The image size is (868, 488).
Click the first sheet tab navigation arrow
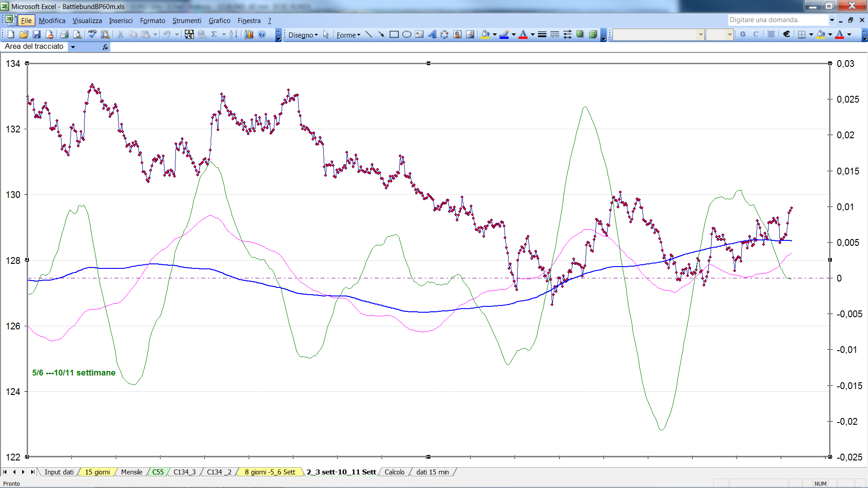pos(5,472)
